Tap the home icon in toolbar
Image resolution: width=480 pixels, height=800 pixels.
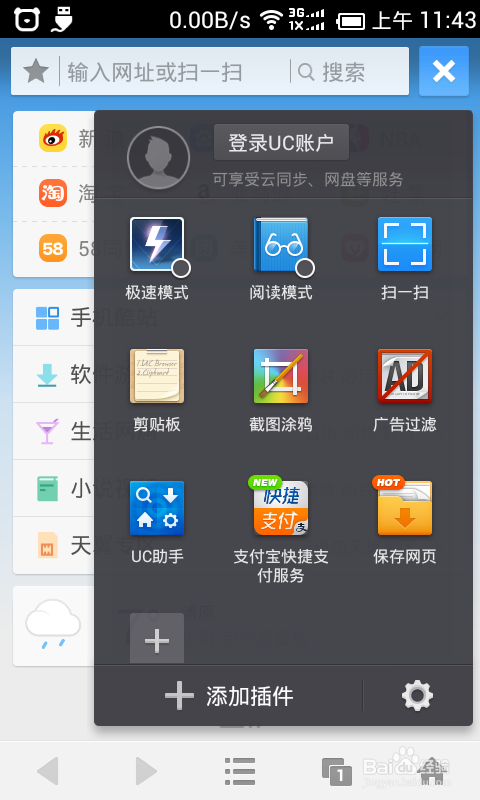point(433,771)
